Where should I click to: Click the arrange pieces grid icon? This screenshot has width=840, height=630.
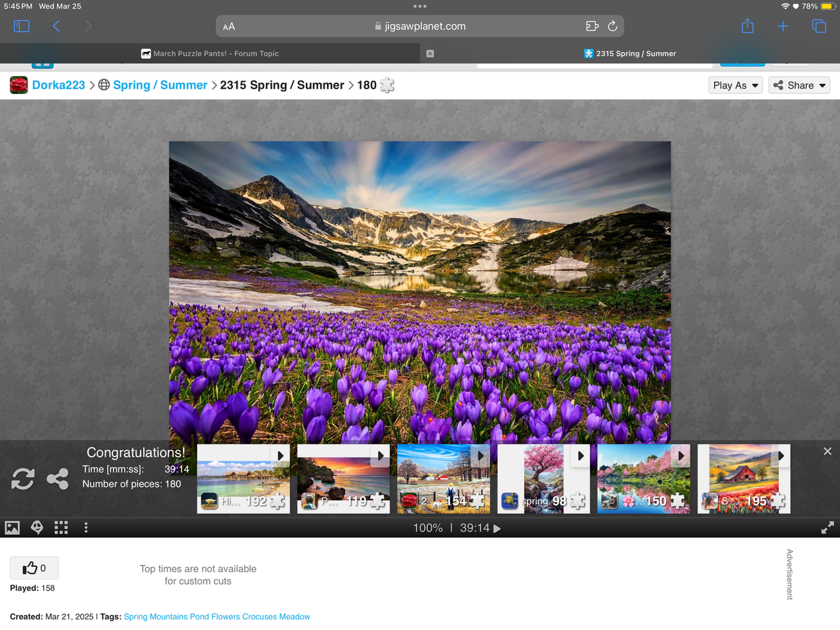point(61,528)
